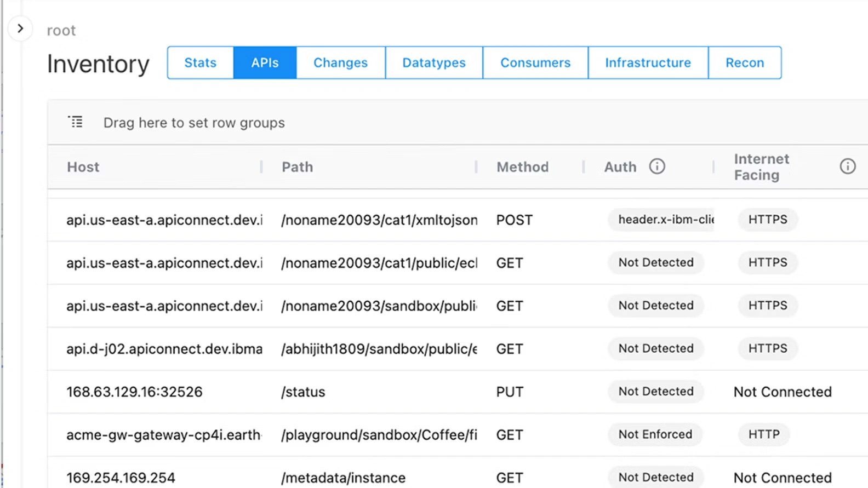
Task: Switch to the Recon tab
Action: coord(745,63)
